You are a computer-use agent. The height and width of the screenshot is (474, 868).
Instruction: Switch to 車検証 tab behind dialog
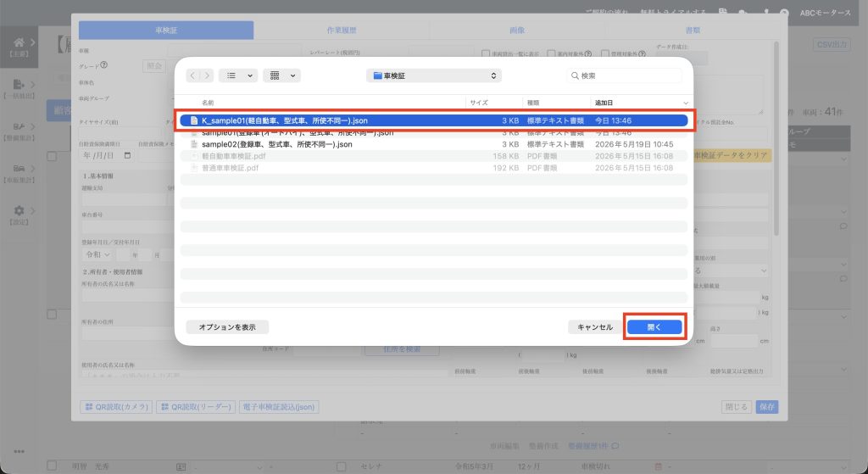166,31
